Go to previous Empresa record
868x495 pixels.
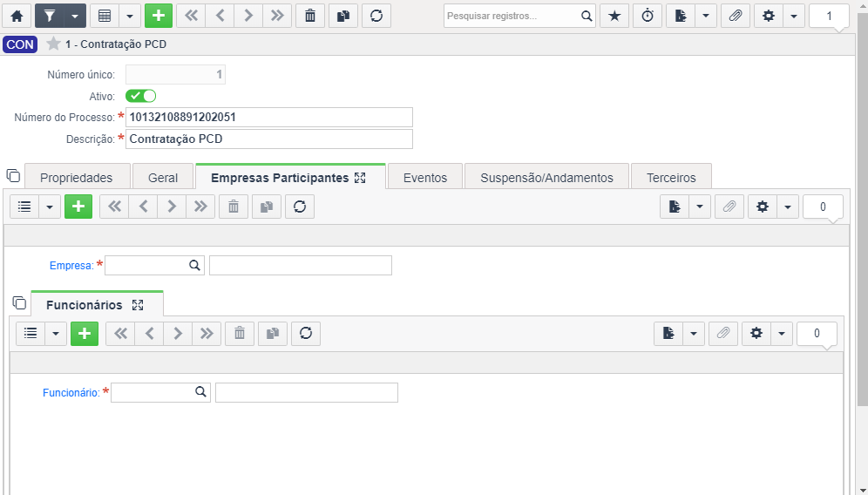144,207
